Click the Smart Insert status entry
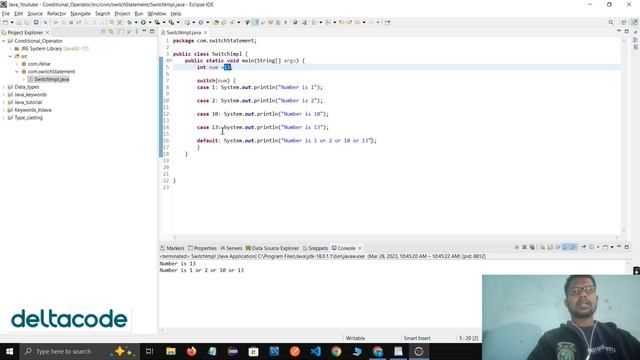640x360 pixels. point(417,338)
